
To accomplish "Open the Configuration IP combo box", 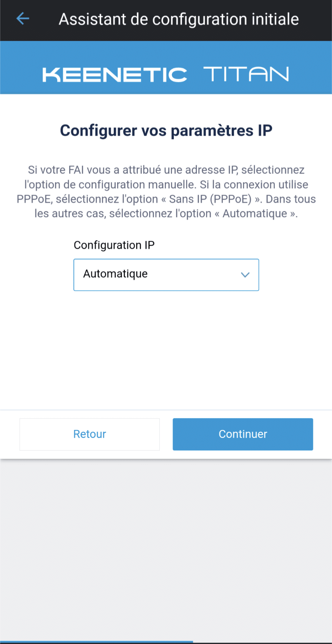I will (x=166, y=275).
